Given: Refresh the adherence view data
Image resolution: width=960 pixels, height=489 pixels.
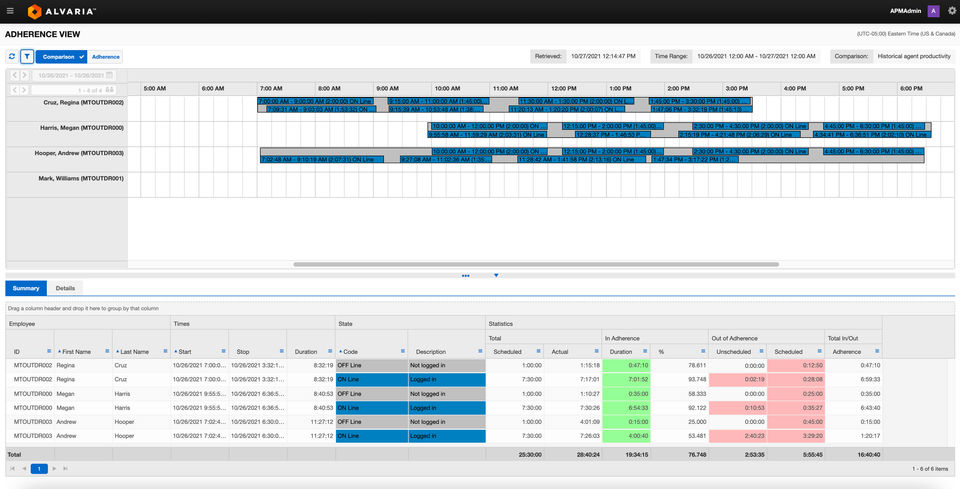Looking at the screenshot, I should pos(12,57).
